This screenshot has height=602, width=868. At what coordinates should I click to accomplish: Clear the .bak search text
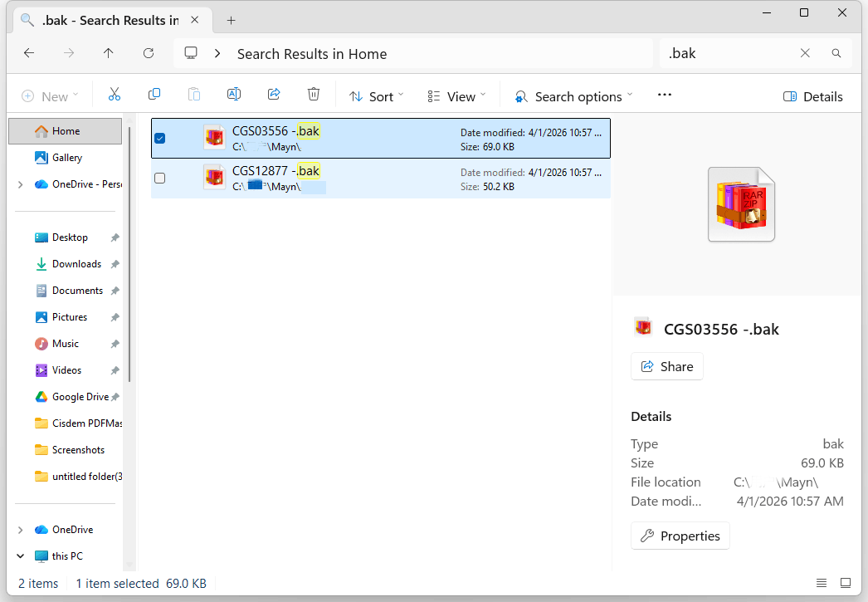[805, 52]
